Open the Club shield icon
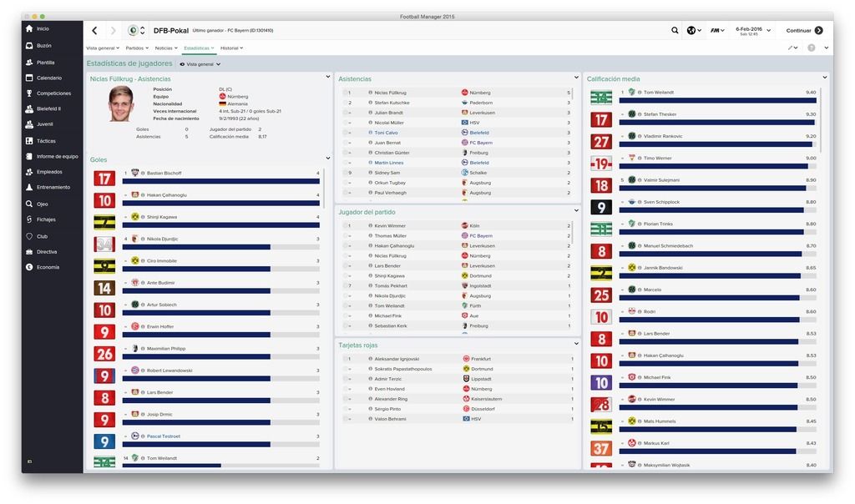This screenshot has height=504, width=855. (x=29, y=236)
